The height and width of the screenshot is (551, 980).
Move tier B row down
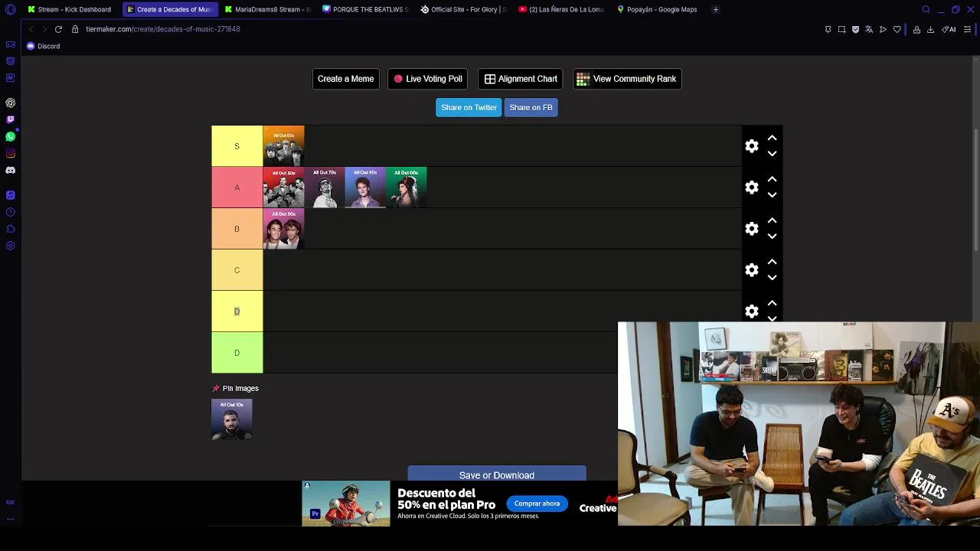[x=772, y=236]
